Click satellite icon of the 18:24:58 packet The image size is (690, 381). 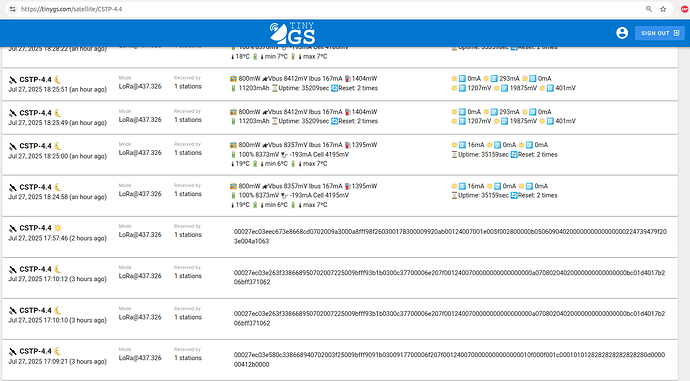tap(12, 187)
